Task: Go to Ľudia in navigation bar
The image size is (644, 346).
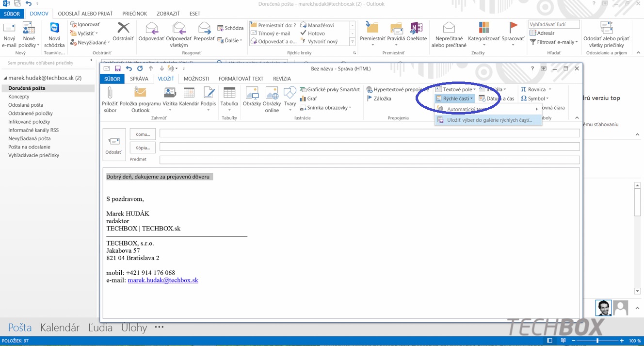Action: point(100,328)
